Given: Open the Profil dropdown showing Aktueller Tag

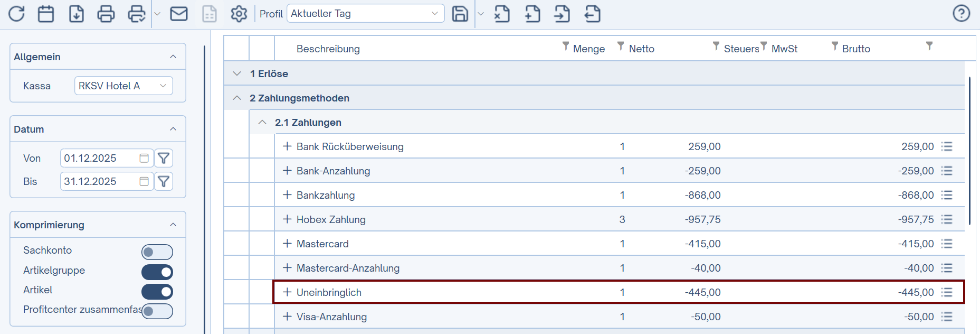Looking at the screenshot, I should (x=365, y=14).
